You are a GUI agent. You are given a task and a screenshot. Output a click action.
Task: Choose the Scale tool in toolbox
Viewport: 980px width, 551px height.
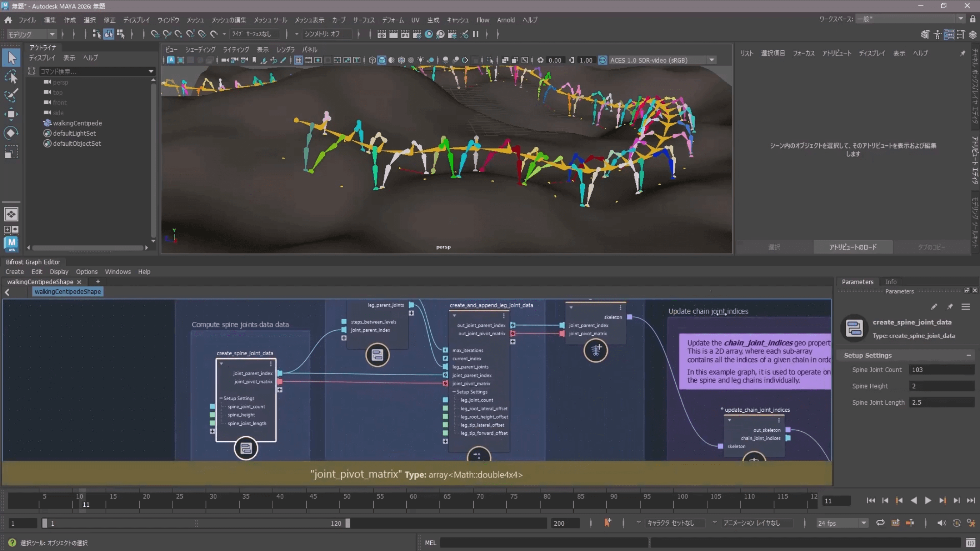(11, 152)
